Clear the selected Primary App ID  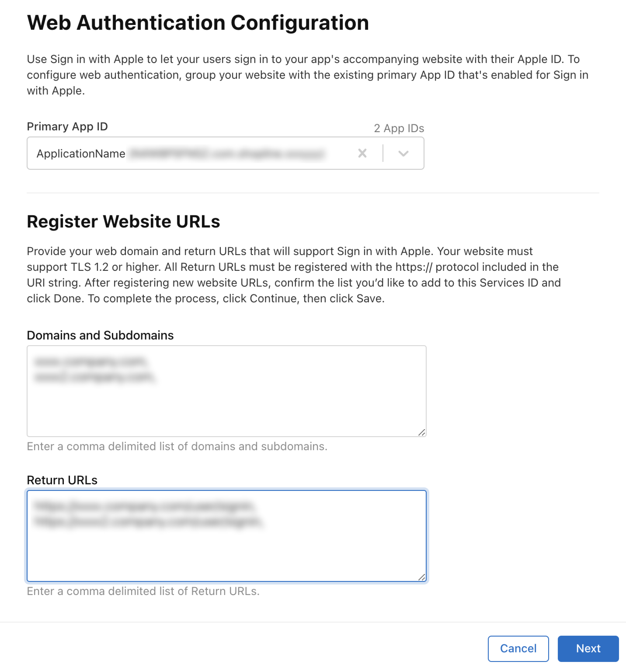tap(362, 153)
